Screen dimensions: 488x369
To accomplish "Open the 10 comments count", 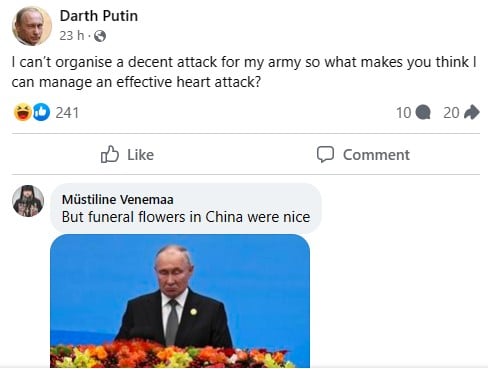I will click(x=403, y=113).
